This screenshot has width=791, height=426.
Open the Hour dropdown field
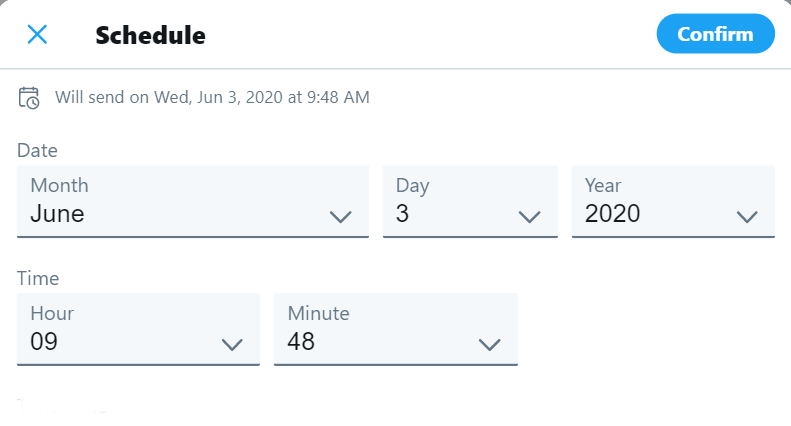pos(138,329)
